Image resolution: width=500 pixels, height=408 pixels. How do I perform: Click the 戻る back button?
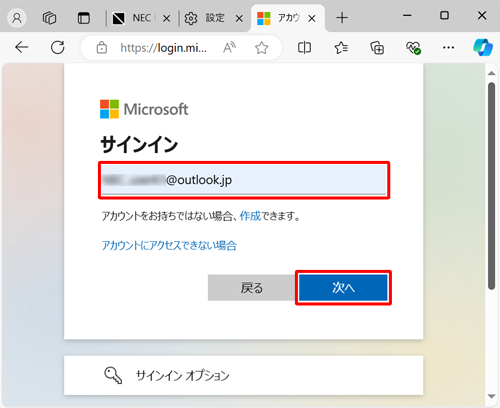tap(252, 288)
